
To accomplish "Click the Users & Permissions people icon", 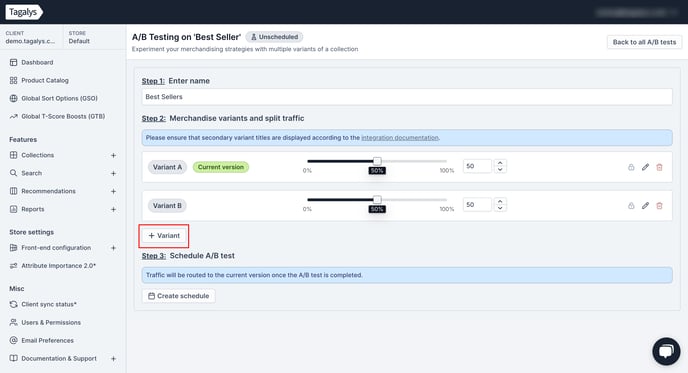I will 14,323.
